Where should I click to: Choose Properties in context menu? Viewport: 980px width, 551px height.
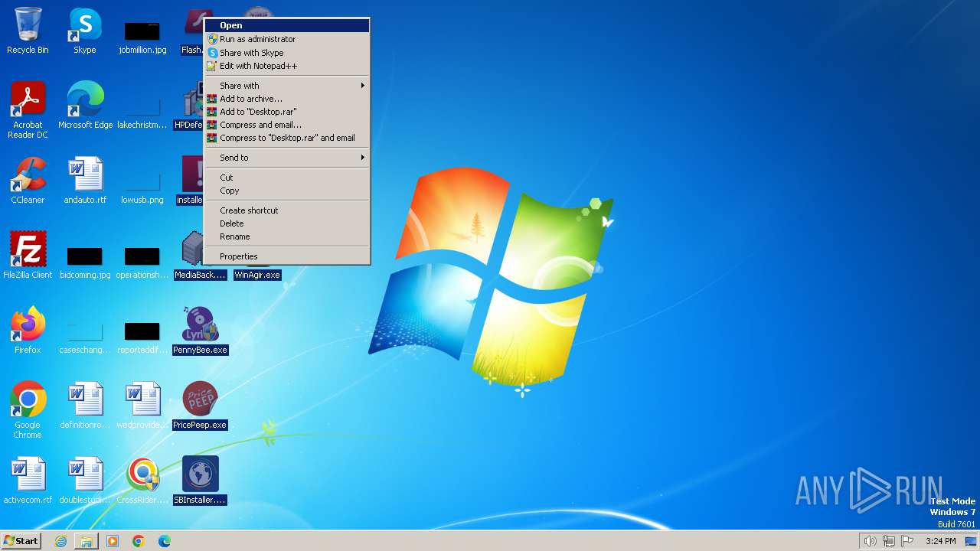coord(287,256)
